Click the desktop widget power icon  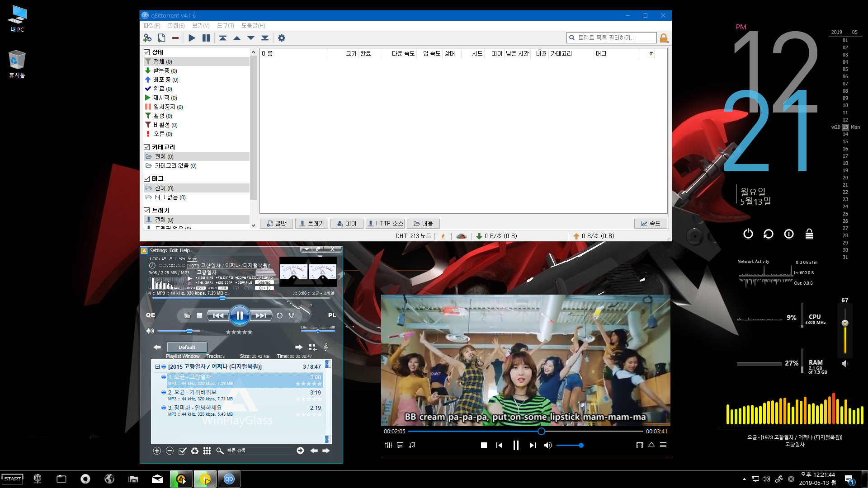pyautogui.click(x=748, y=234)
